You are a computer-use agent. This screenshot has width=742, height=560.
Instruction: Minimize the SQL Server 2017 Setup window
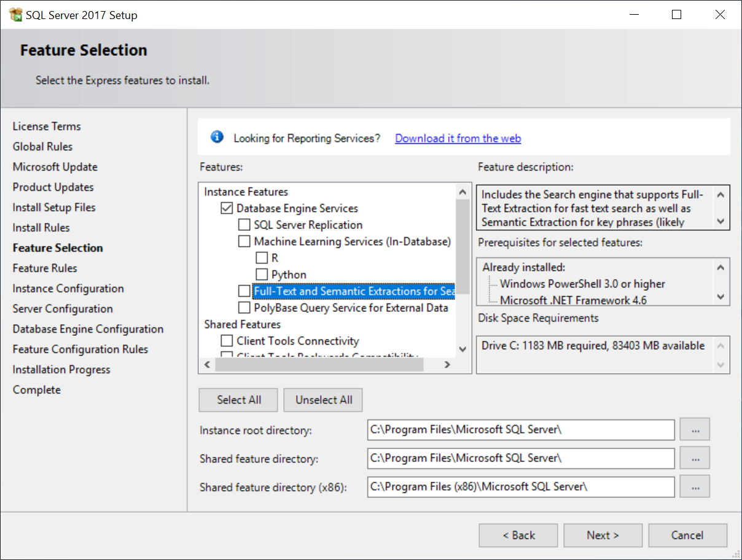coord(633,15)
